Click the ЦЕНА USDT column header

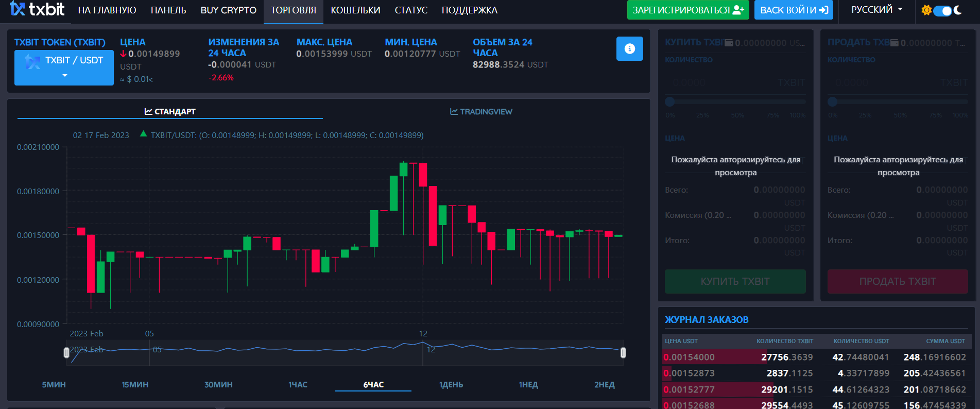coord(681,341)
